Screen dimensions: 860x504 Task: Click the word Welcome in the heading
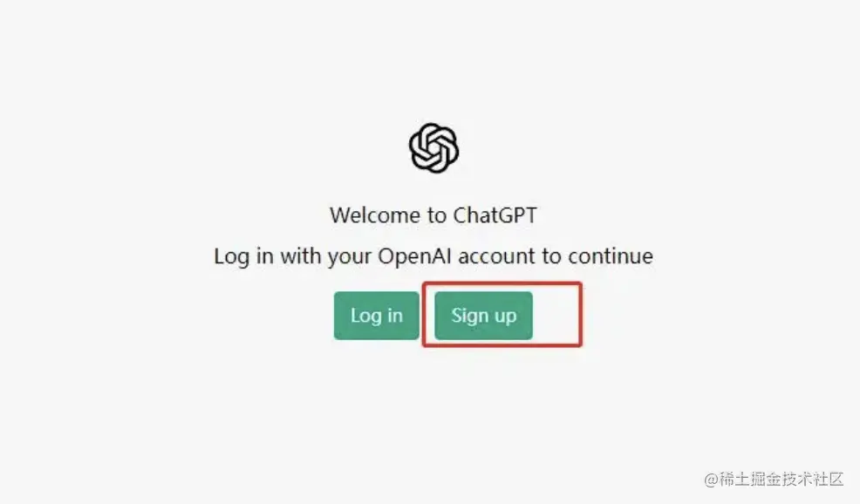coord(376,215)
